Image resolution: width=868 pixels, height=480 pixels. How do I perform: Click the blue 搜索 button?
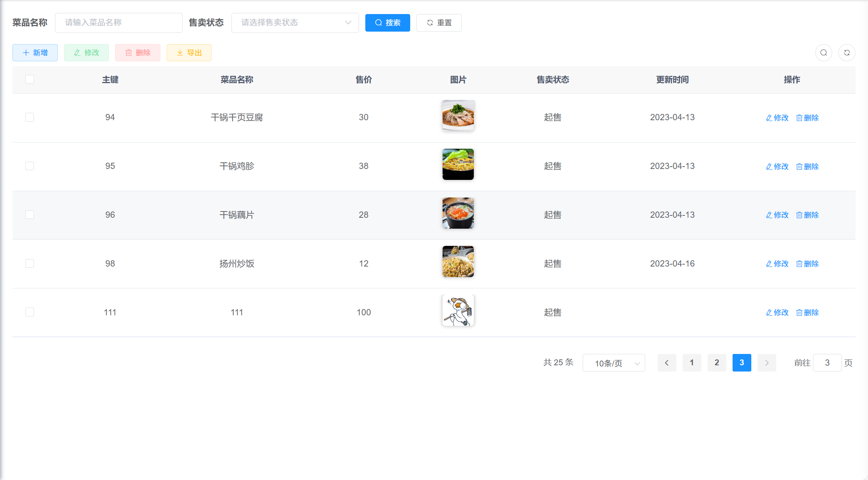pyautogui.click(x=388, y=23)
